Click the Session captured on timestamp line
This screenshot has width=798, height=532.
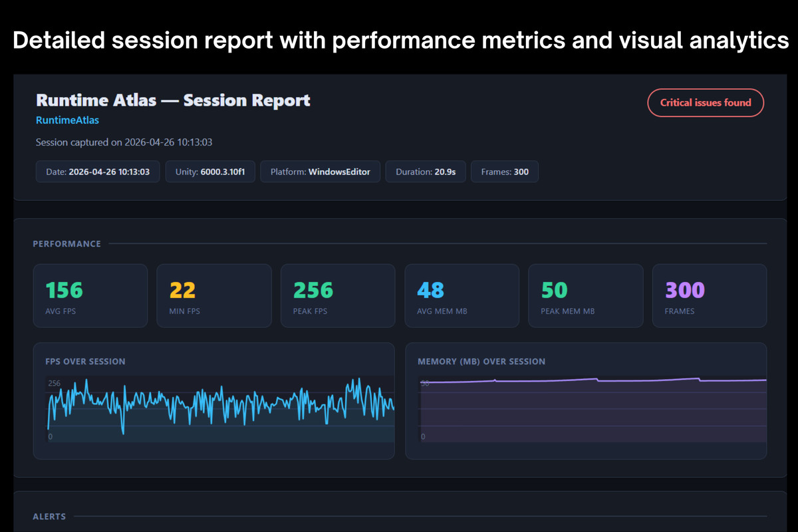pyautogui.click(x=124, y=142)
